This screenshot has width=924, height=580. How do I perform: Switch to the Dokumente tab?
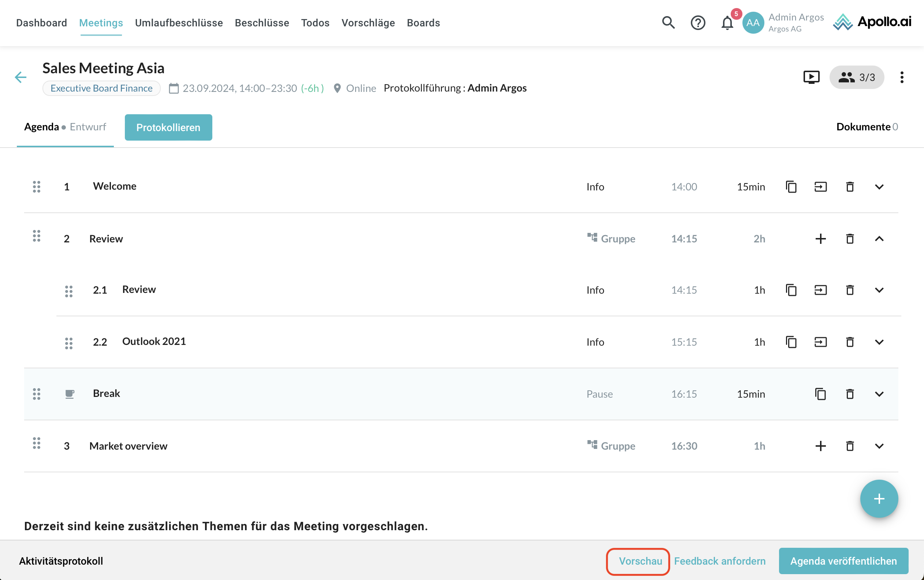coord(867,127)
